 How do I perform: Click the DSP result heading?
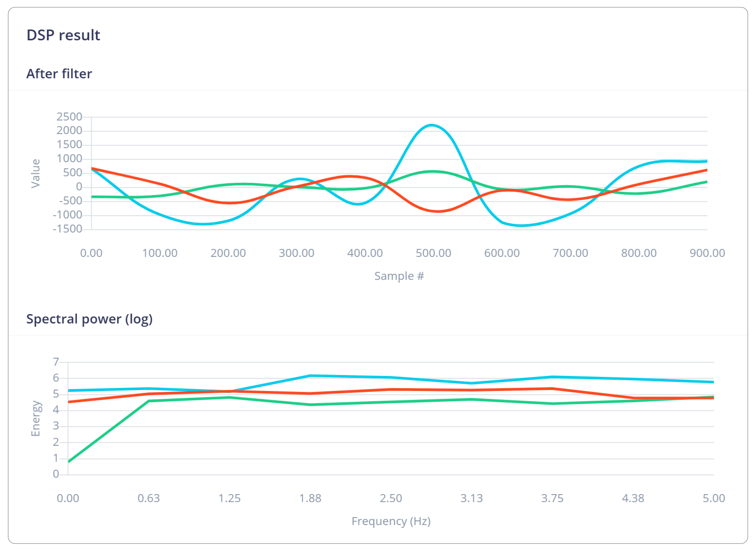pyautogui.click(x=63, y=35)
